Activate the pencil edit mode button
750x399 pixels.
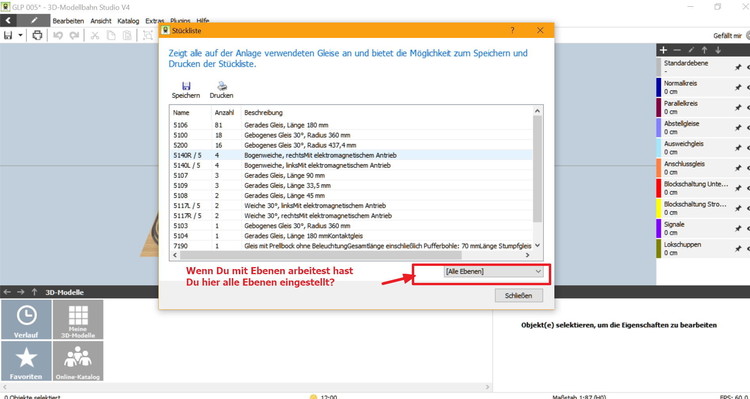34,21
